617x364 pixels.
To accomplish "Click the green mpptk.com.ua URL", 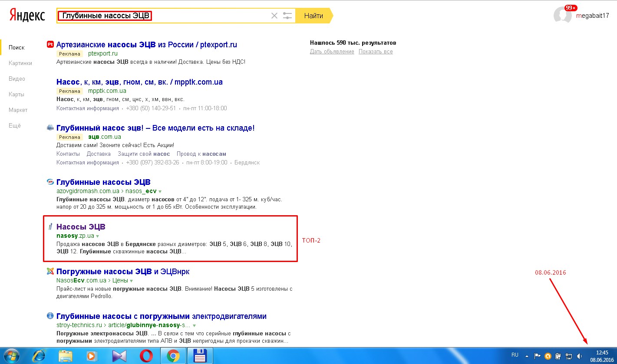I will coord(107,91).
